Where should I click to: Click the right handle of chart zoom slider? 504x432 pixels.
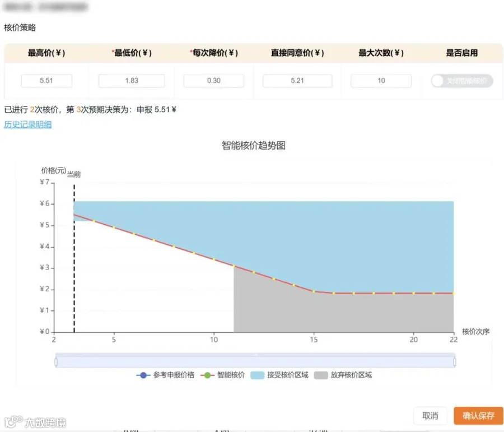point(455,362)
